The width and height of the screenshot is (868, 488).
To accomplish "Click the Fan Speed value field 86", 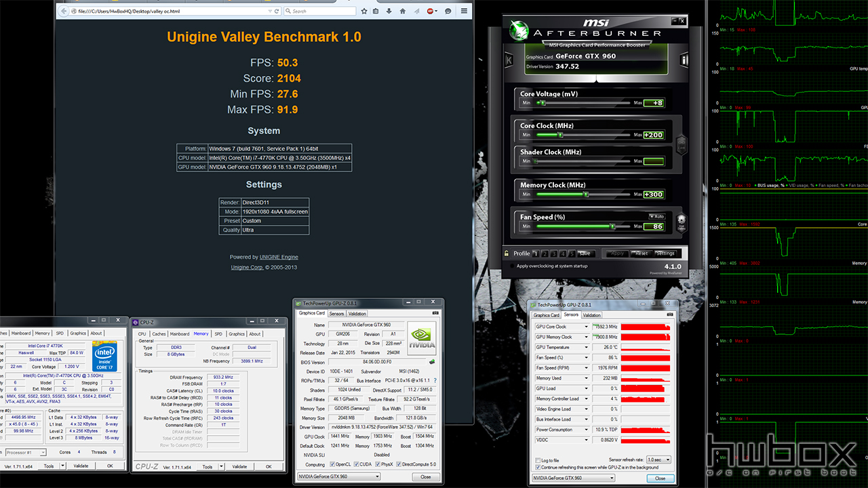I will point(654,226).
